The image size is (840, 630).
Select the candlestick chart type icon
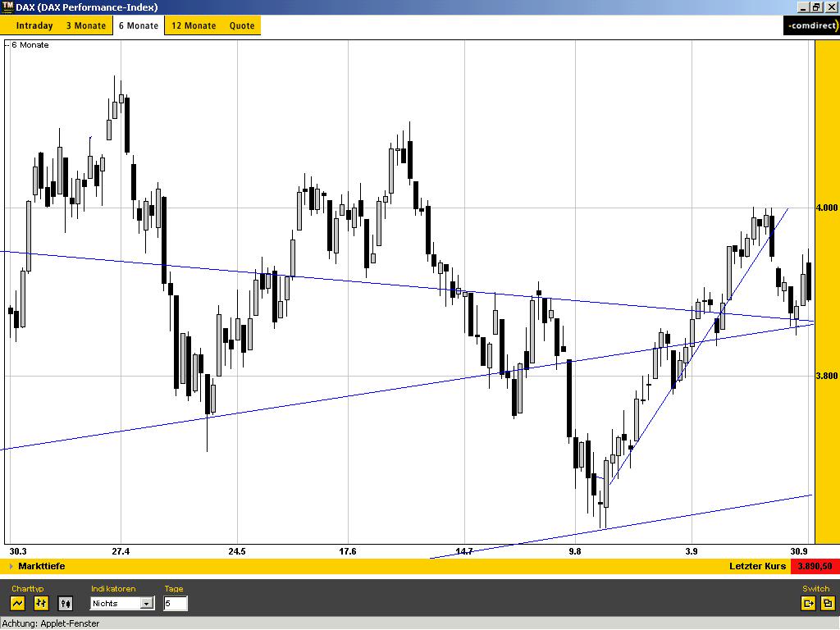click(x=66, y=603)
